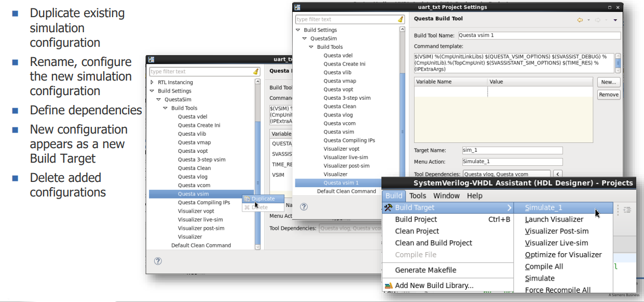Viewport: 644px width, 302px height.
Task: Click the Target Name field containing sim_1
Action: point(512,150)
